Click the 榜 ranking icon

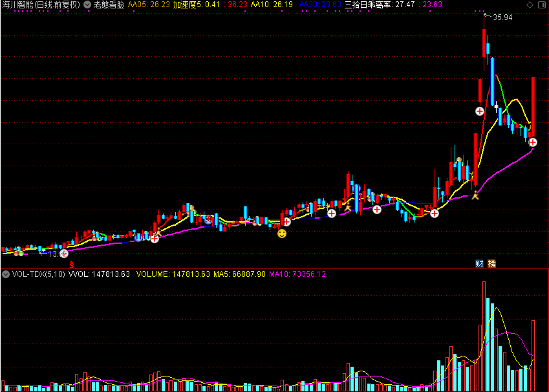click(x=492, y=263)
